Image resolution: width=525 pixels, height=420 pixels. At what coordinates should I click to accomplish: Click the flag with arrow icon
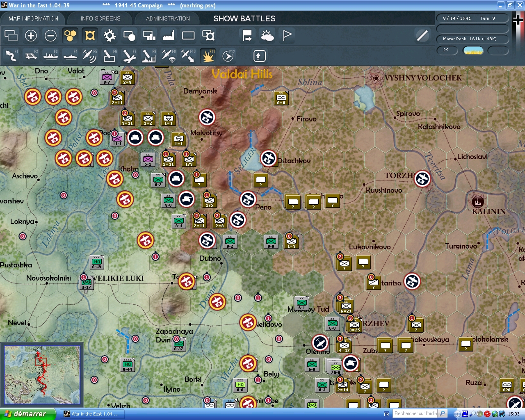tap(247, 36)
